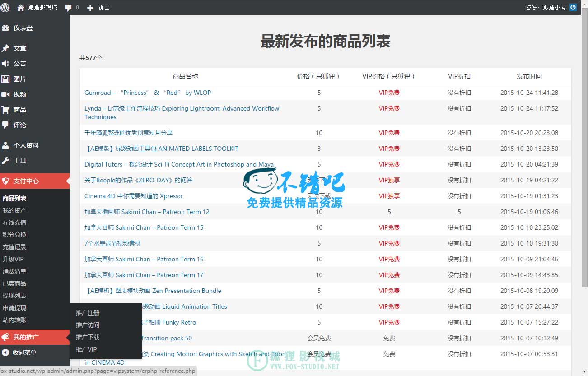Click the wrench icon for 工具

5,161
